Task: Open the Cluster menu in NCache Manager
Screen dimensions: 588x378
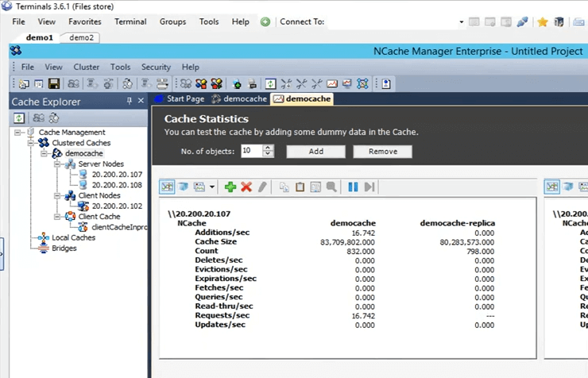Action: click(x=87, y=67)
